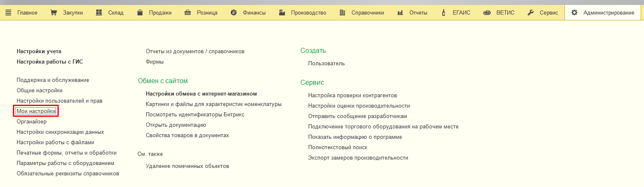Switch to the ВЕТИС section
The height and width of the screenshot is (187, 644).
tap(505, 12)
